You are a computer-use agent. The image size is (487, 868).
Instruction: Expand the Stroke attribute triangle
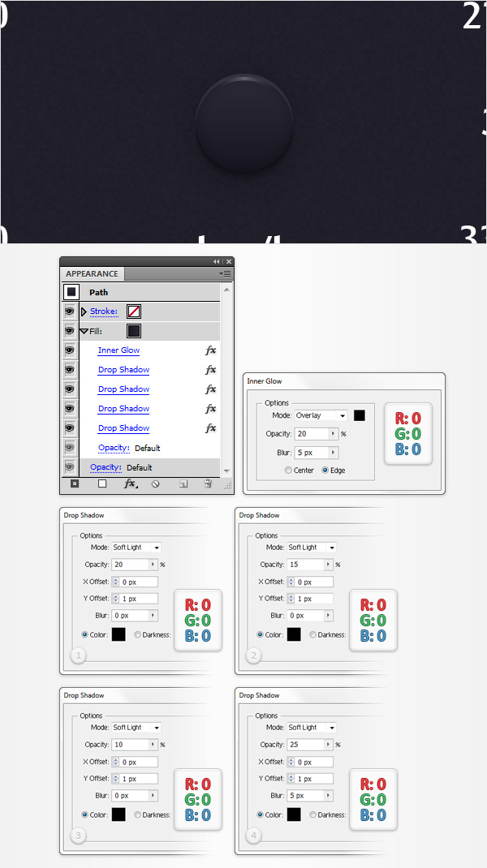coord(84,312)
